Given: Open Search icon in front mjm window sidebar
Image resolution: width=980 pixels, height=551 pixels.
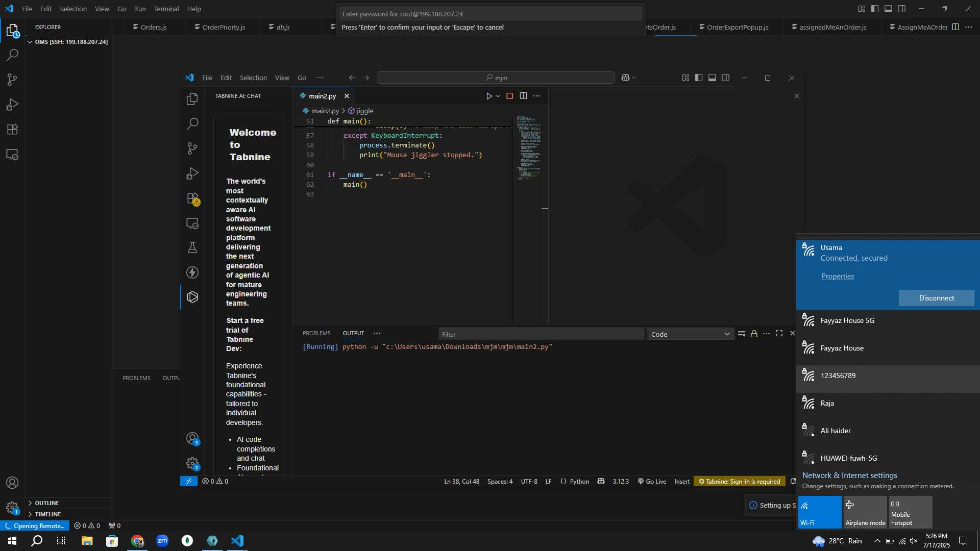Looking at the screenshot, I should pos(192,123).
